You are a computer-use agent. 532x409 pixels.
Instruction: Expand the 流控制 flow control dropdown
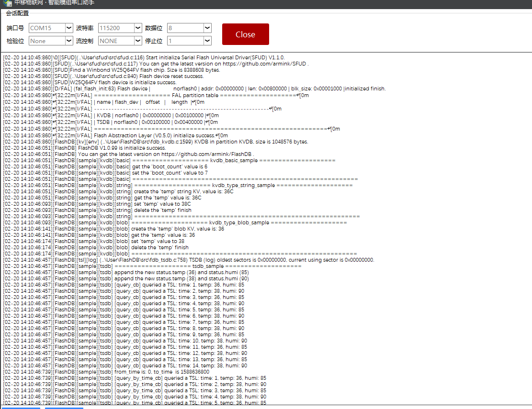pos(137,41)
